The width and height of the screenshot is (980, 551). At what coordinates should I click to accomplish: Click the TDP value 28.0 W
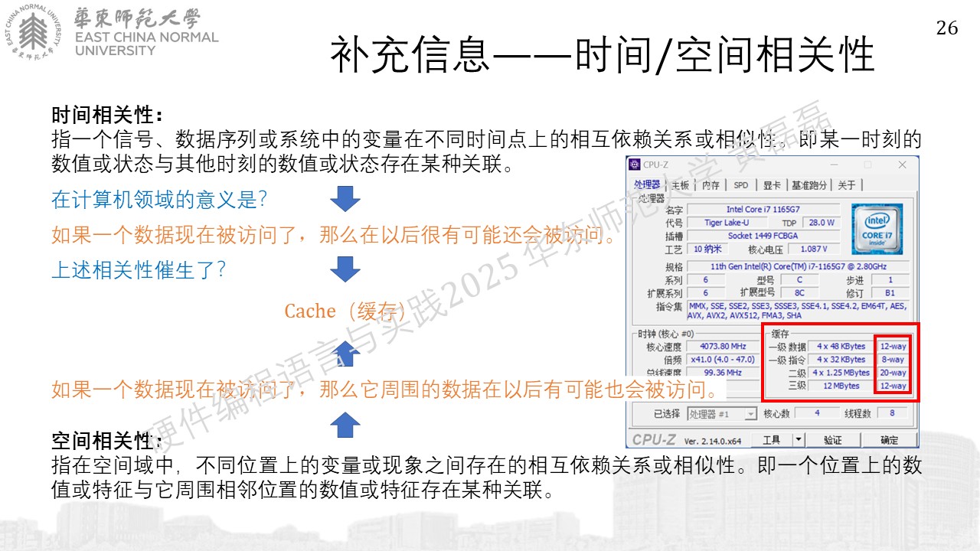pyautogui.click(x=821, y=222)
